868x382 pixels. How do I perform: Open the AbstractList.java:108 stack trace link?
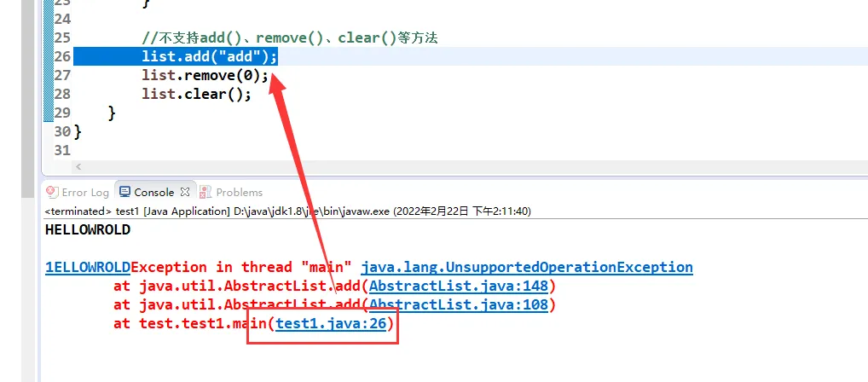click(x=459, y=305)
